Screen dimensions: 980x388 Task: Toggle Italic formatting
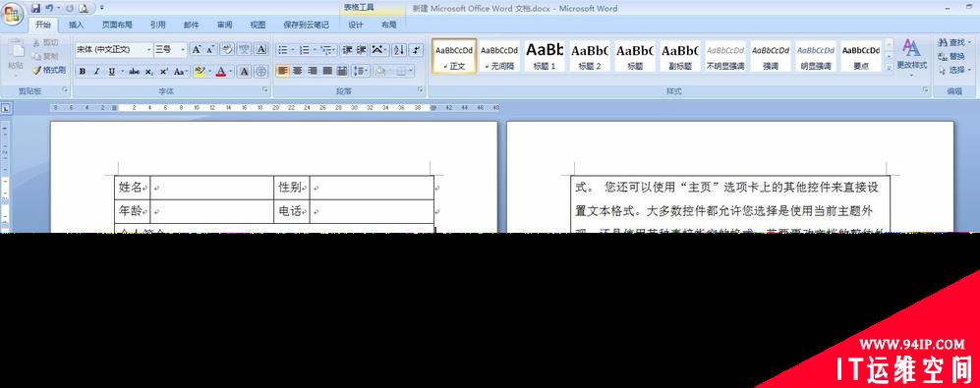click(97, 72)
